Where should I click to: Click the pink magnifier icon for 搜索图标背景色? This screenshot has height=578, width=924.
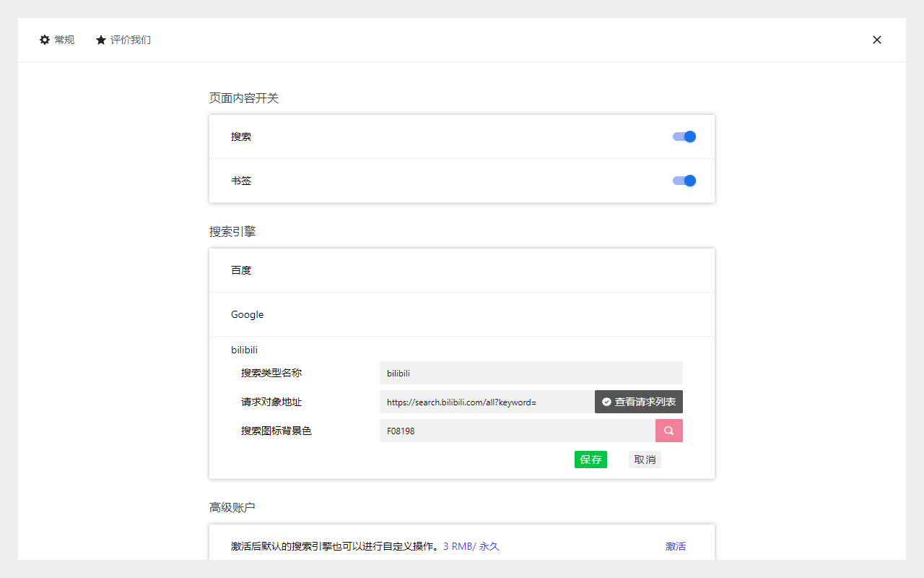point(668,430)
